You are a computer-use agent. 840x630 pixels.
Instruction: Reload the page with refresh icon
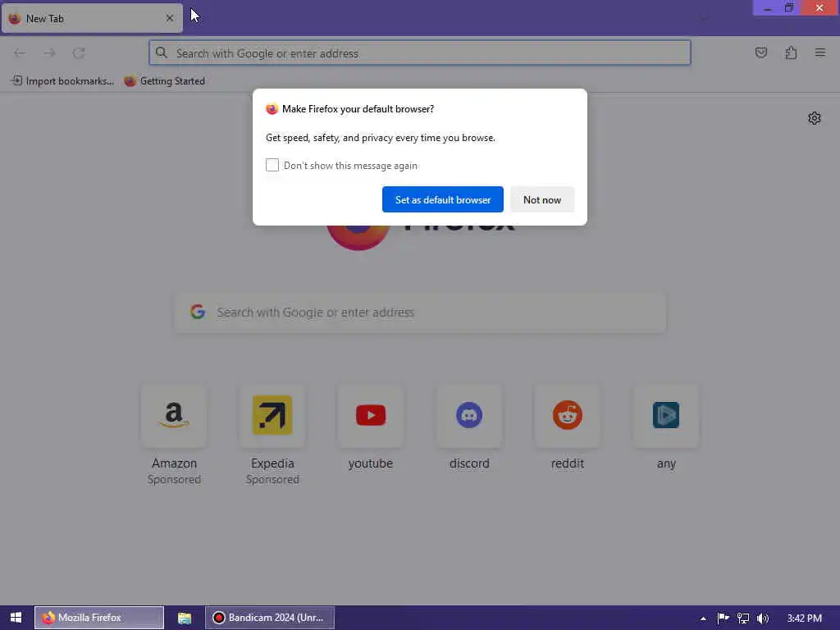click(79, 53)
